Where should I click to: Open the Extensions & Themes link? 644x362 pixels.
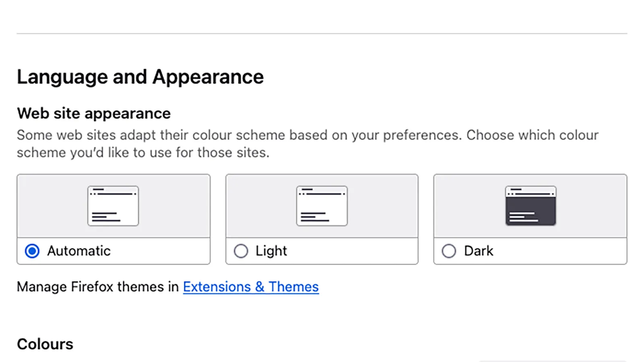click(x=251, y=287)
